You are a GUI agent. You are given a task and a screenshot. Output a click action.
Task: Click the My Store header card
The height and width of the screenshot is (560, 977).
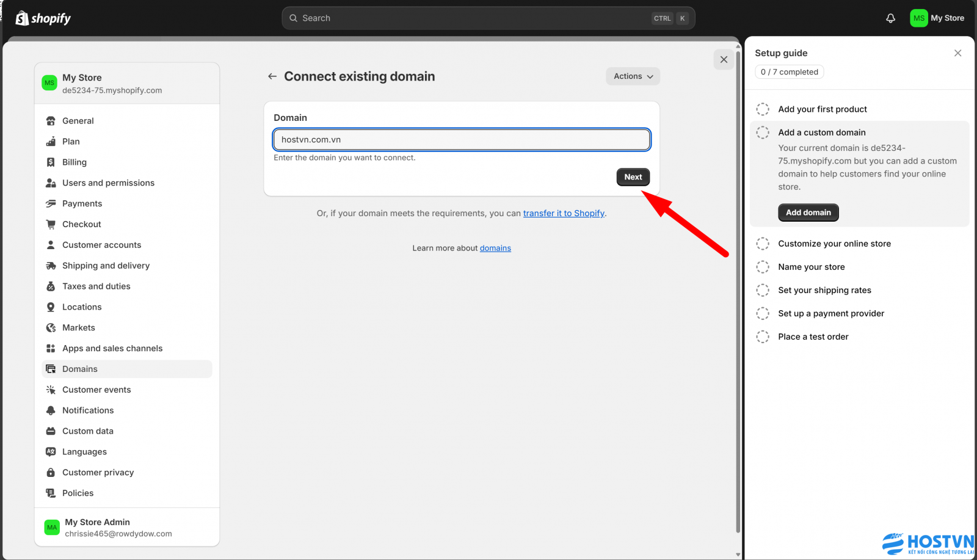coord(127,84)
